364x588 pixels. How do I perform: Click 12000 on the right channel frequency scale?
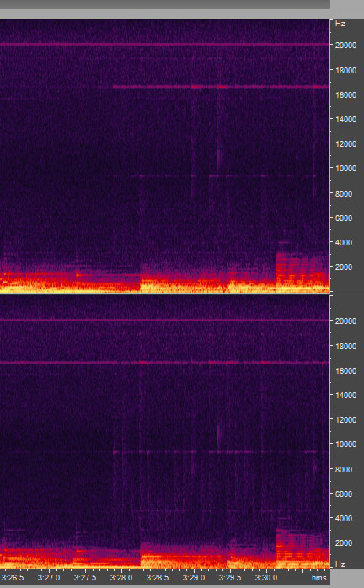(x=345, y=419)
